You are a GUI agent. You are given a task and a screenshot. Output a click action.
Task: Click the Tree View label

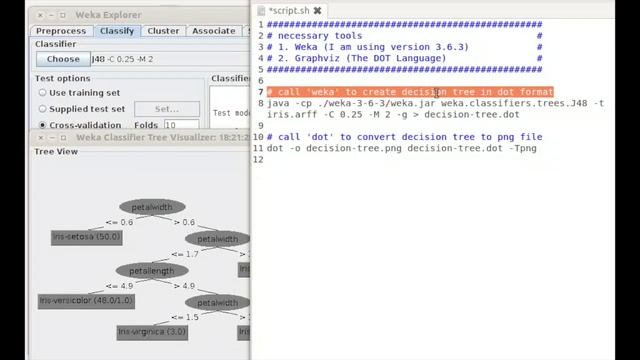(56, 151)
